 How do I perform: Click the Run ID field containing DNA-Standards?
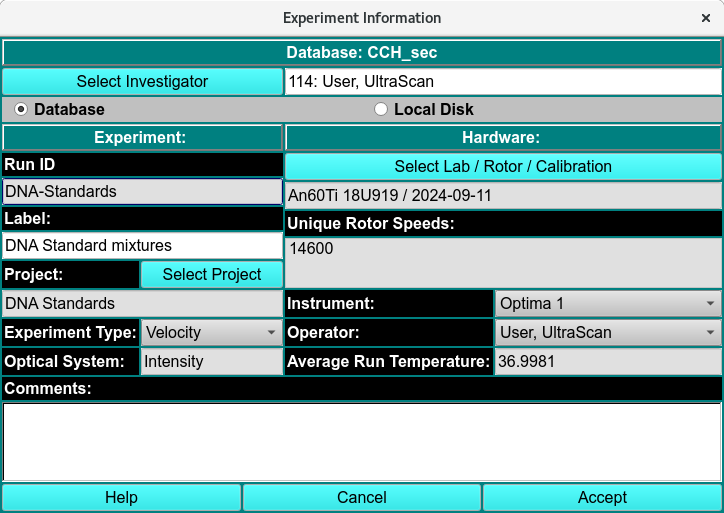142,191
